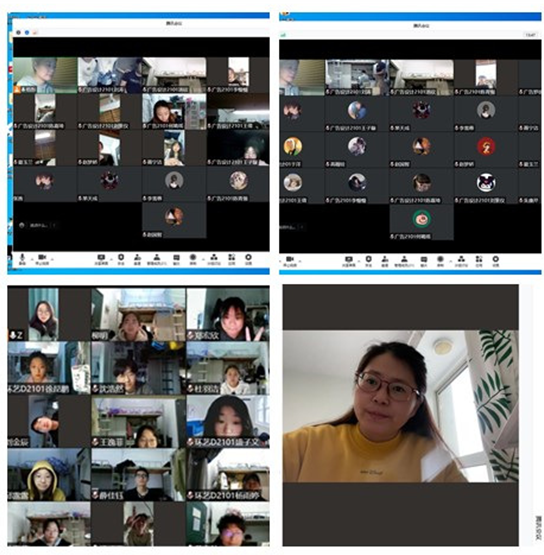Open Settings in the right meeting toolbar
The width and height of the screenshot is (544, 555).
[496, 262]
